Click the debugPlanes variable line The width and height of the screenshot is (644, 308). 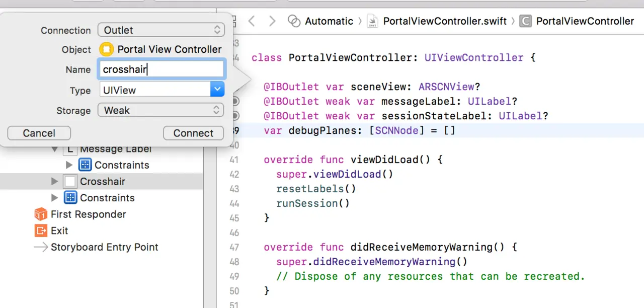tap(360, 130)
